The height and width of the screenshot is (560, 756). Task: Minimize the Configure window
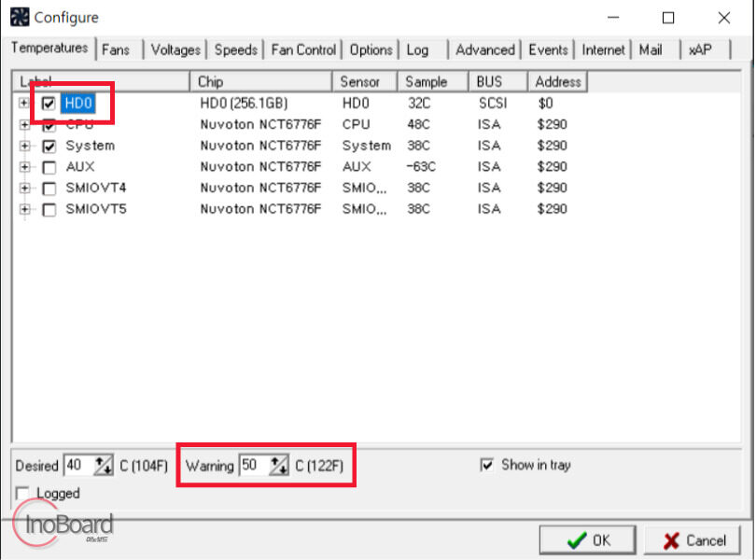[x=613, y=18]
